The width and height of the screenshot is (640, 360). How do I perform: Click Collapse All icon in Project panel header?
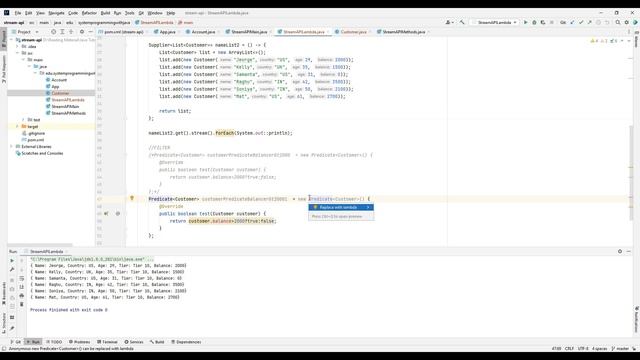(x=71, y=32)
